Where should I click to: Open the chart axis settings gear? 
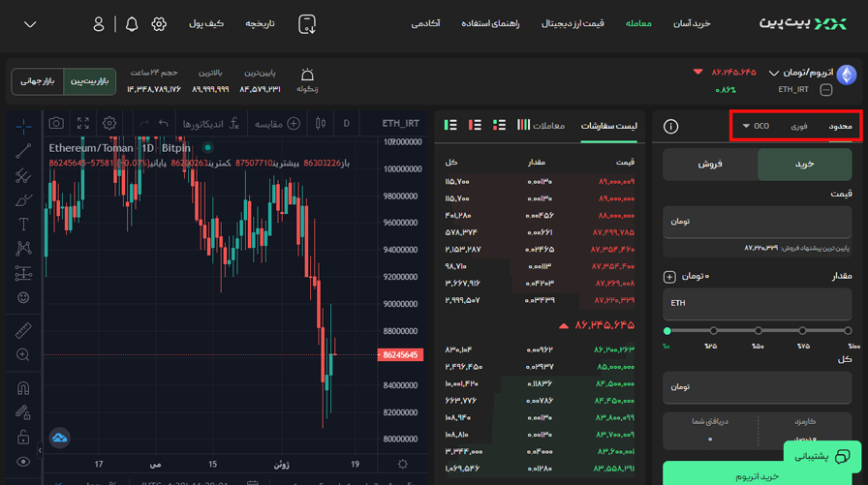(402, 464)
